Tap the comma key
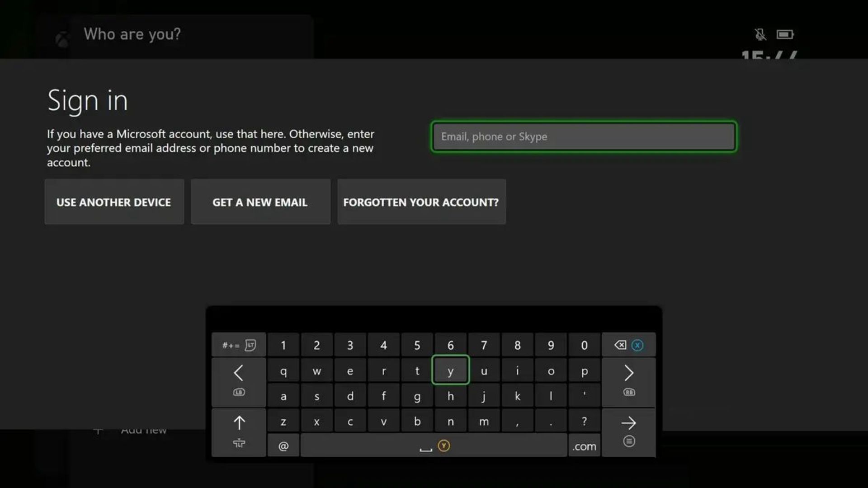The width and height of the screenshot is (868, 488). click(x=518, y=421)
